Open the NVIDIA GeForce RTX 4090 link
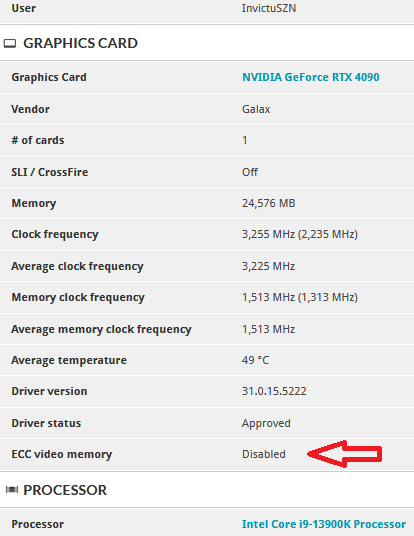Viewport: 414px width, 536px height. coord(310,77)
